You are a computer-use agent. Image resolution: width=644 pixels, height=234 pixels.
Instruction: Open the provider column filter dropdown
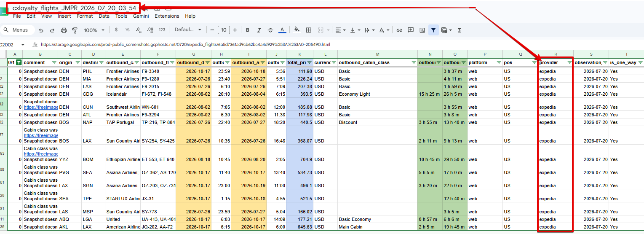[569, 62]
